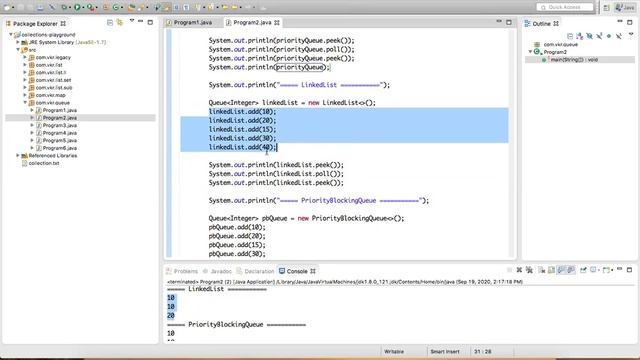Expand Referenced Libraries node

coord(18,156)
